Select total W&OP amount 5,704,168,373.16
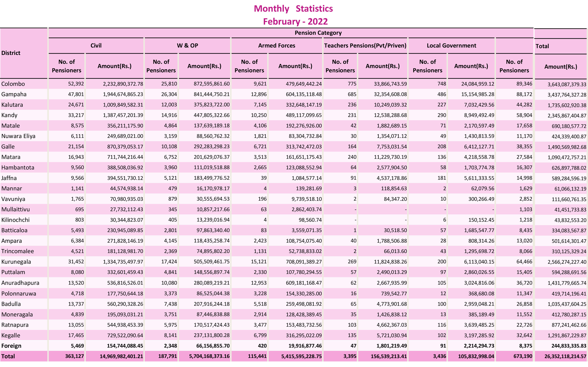Viewport: 588px width, 367px height. [x=210, y=356]
